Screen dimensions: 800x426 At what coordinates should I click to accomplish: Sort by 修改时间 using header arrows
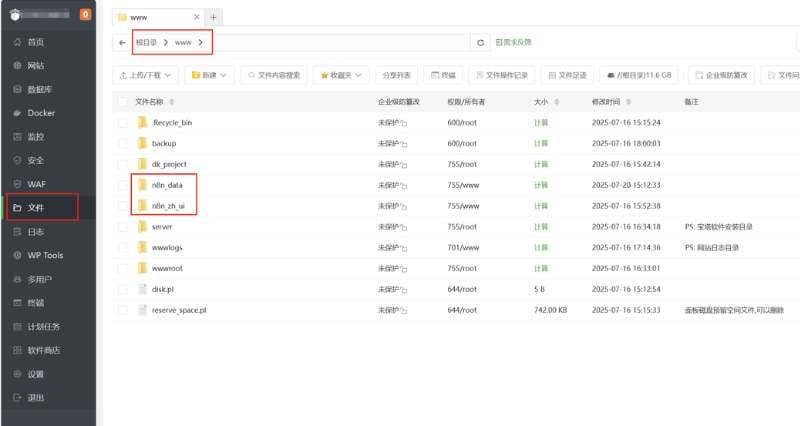coord(628,102)
